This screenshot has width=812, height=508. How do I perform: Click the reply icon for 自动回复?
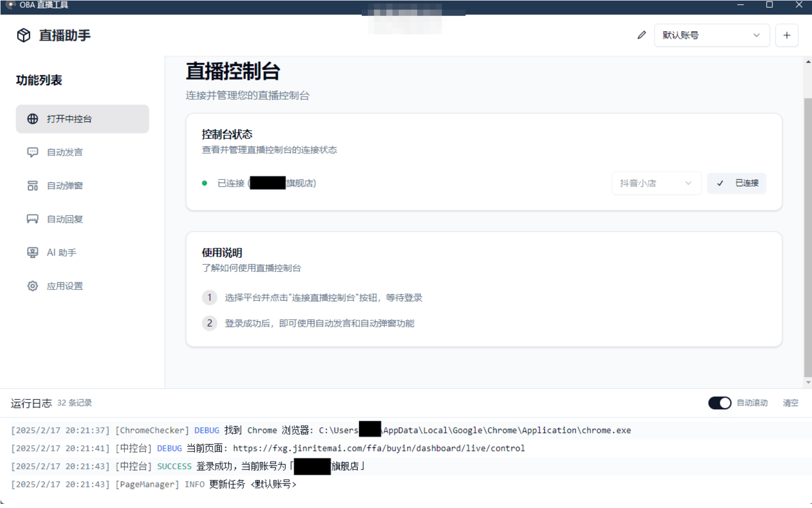[x=32, y=219]
